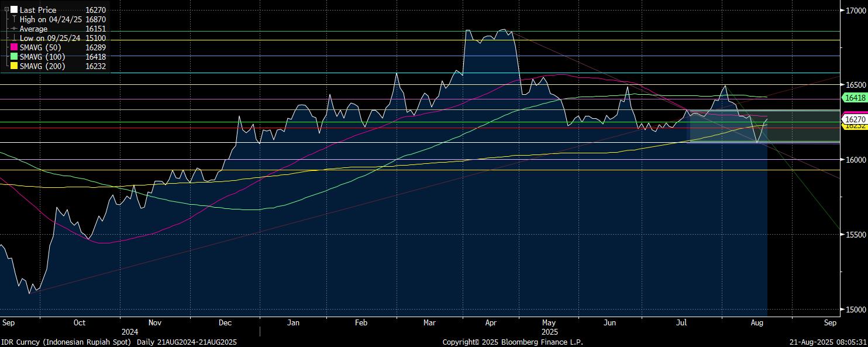868x347 pixels.
Task: Collapse the legend tree expander box
Action: pyautogui.click(x=6, y=10)
